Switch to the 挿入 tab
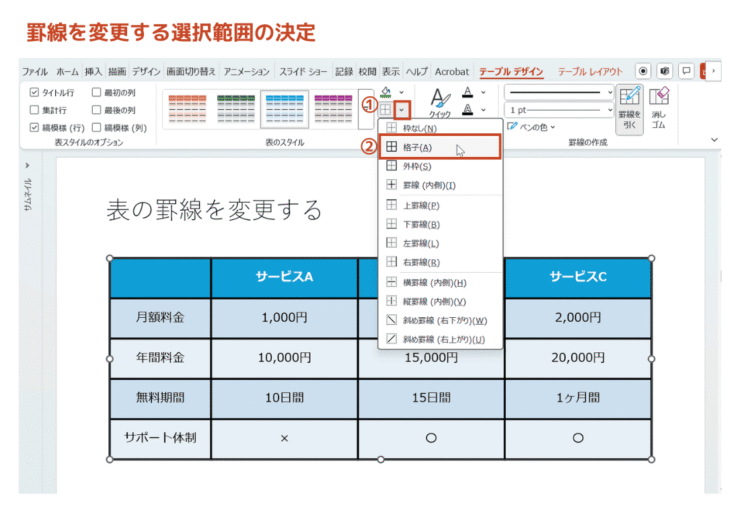740x505 pixels. (93, 72)
